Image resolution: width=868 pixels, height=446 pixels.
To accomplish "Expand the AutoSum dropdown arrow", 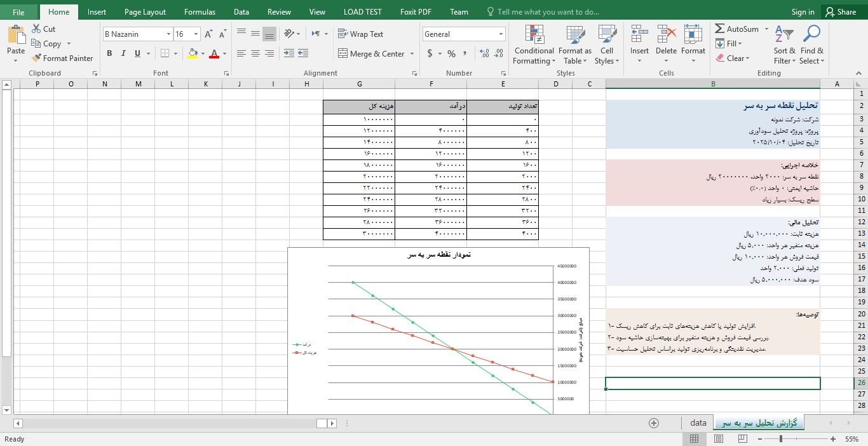I will tap(766, 29).
